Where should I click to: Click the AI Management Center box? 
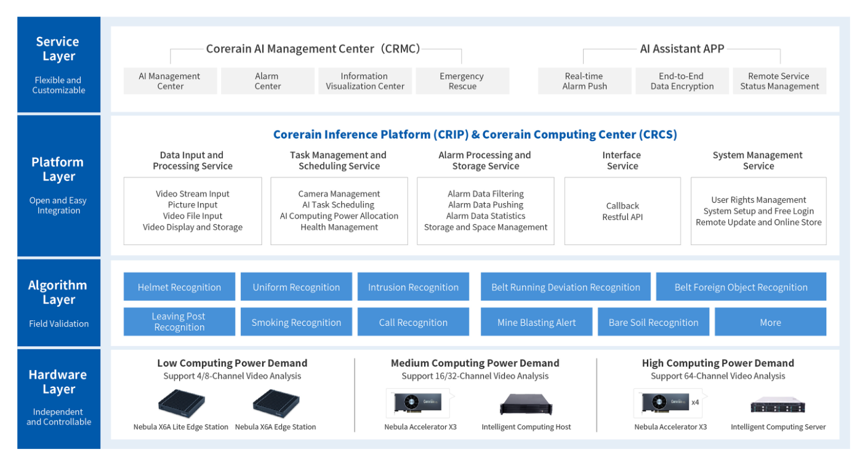(170, 81)
